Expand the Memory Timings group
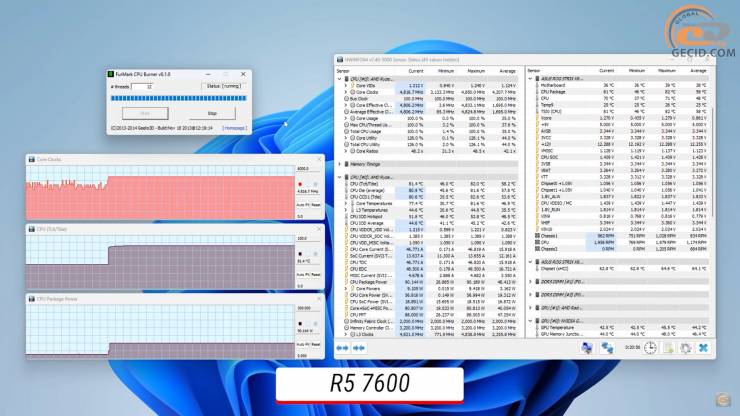Viewport: 740px width, 416px height. 340,164
